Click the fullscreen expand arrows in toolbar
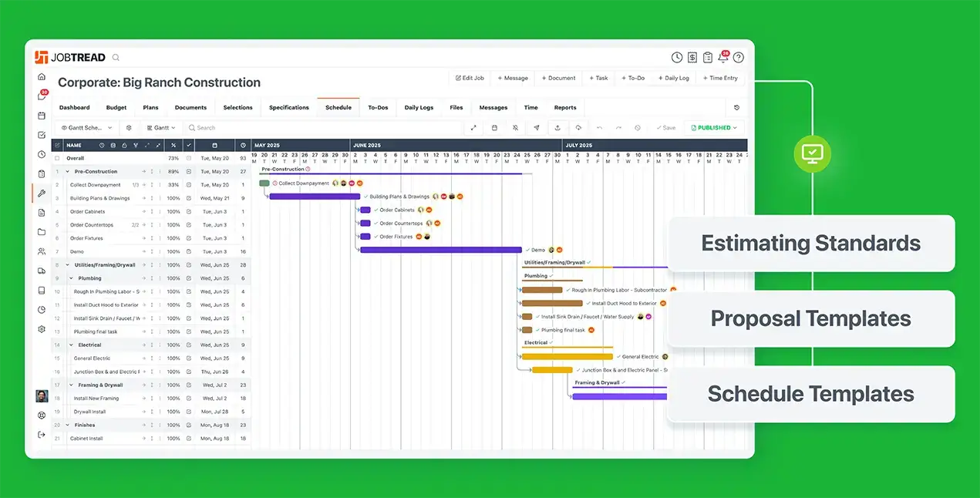The image size is (980, 498). click(x=473, y=128)
